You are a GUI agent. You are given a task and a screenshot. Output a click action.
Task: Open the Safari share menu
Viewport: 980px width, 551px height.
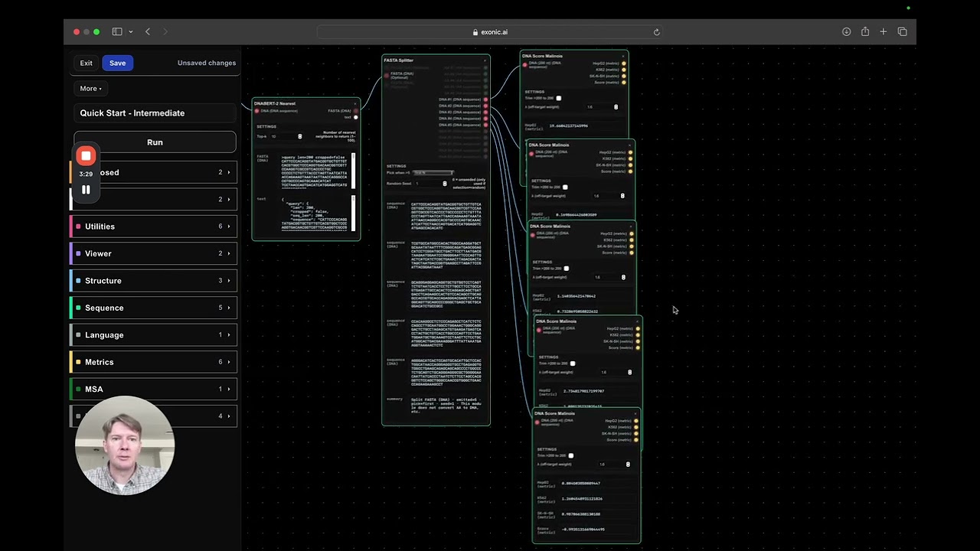point(865,32)
